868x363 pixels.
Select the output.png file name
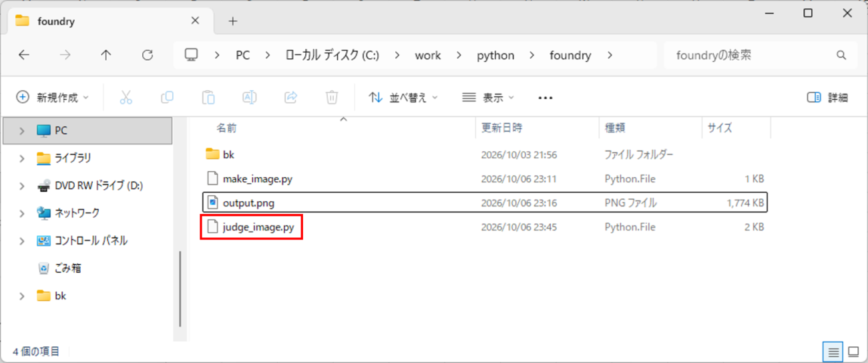(248, 203)
